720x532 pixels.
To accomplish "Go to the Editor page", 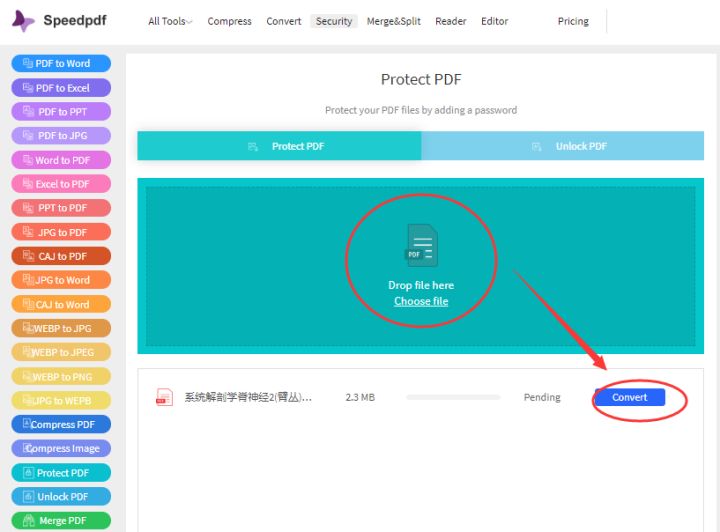I will point(494,21).
